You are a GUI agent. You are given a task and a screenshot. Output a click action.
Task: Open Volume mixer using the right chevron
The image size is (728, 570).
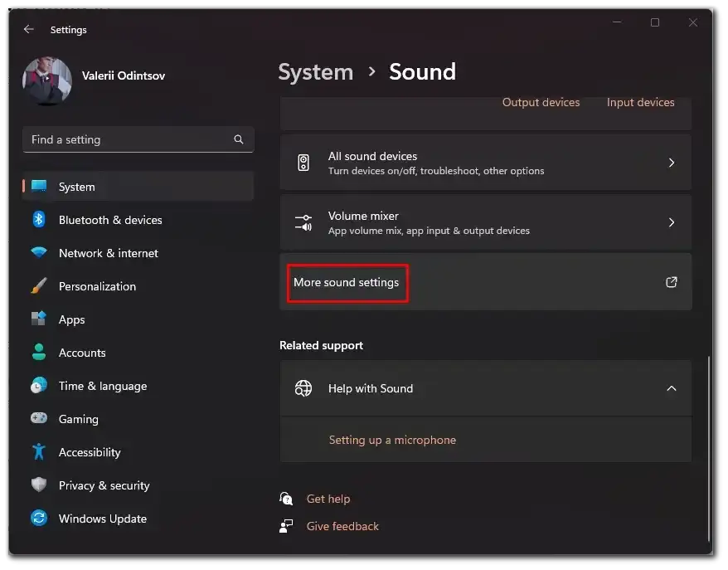[x=672, y=222]
